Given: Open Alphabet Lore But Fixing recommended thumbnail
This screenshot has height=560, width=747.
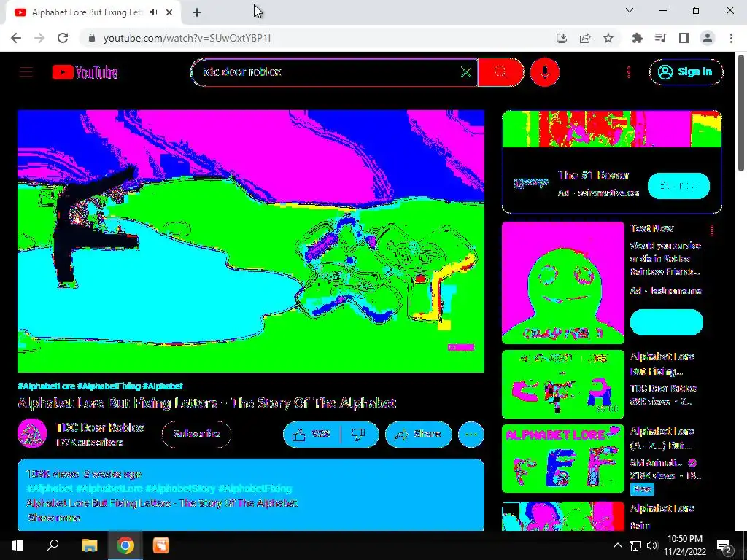Looking at the screenshot, I should 562,384.
